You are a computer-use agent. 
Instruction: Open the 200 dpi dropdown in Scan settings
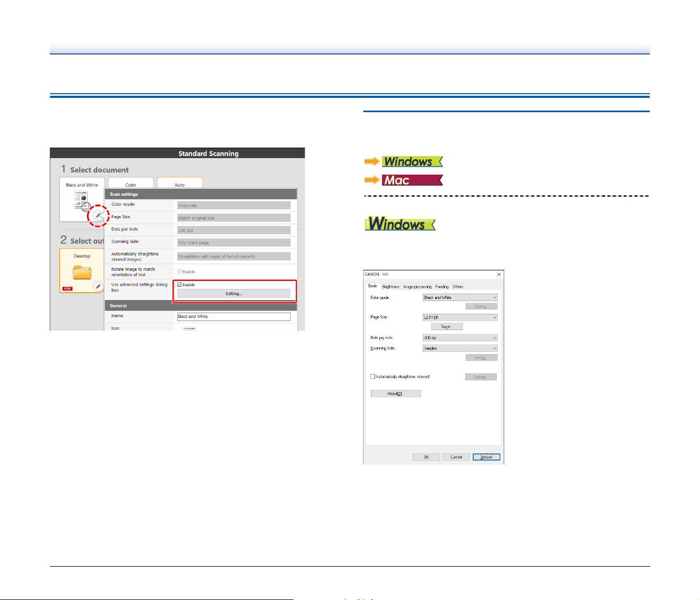(x=233, y=230)
